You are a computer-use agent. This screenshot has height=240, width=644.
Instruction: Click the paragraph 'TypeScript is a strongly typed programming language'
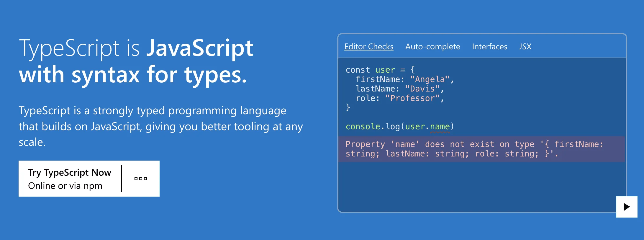coord(161,126)
